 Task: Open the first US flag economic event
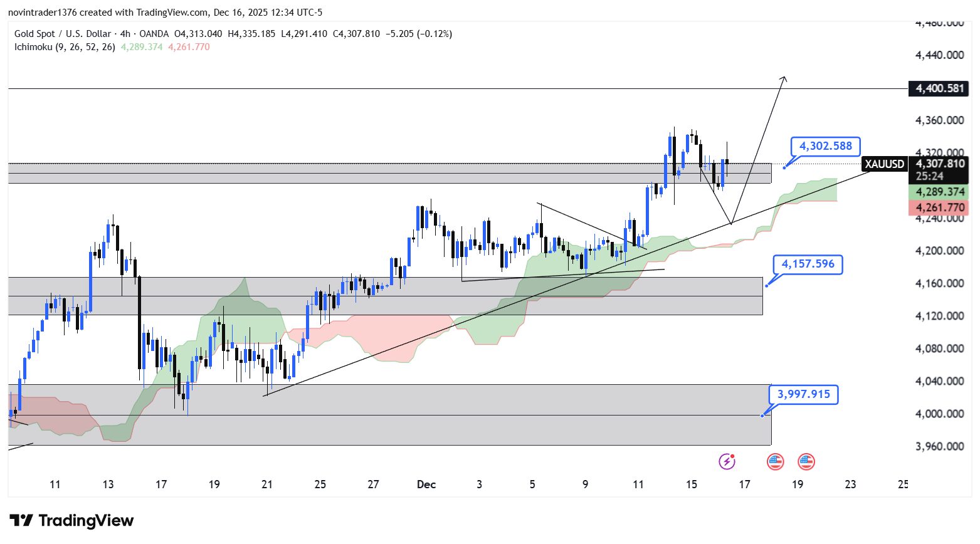[x=775, y=462]
